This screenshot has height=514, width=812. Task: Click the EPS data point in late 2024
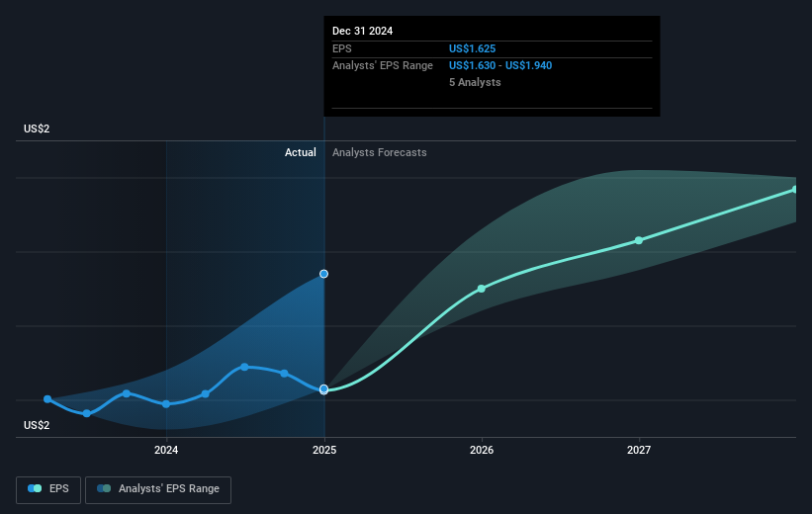point(284,374)
